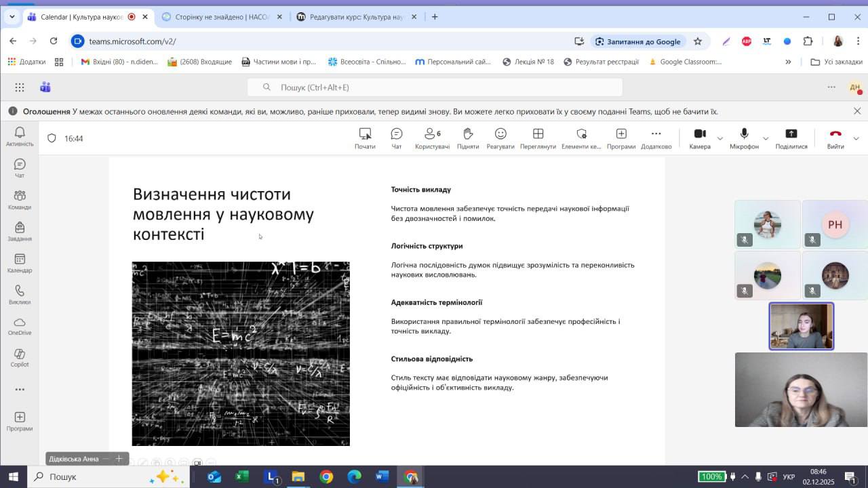
Task: Open Copilot in the Teams sidebar
Action: [20, 358]
